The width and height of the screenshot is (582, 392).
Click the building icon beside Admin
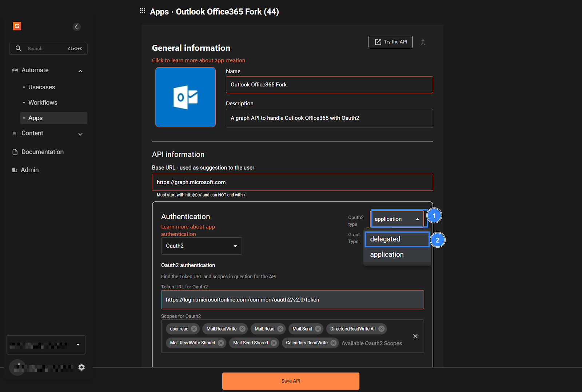pyautogui.click(x=15, y=170)
